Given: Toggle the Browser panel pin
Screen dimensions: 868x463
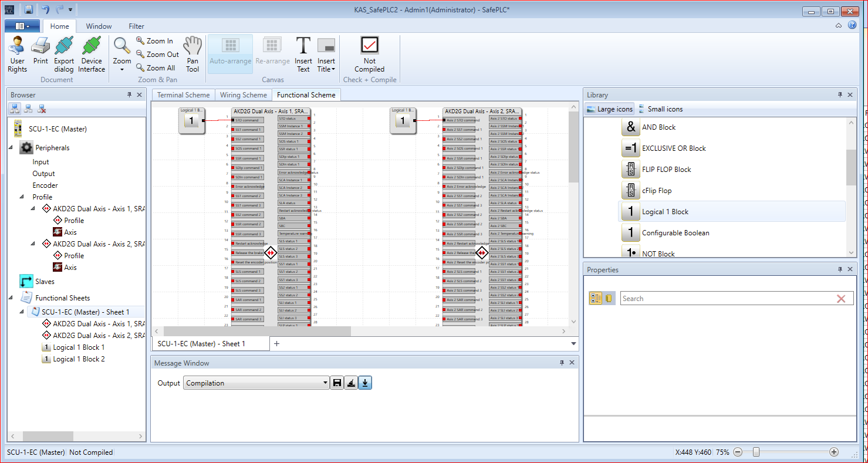Looking at the screenshot, I should 130,95.
